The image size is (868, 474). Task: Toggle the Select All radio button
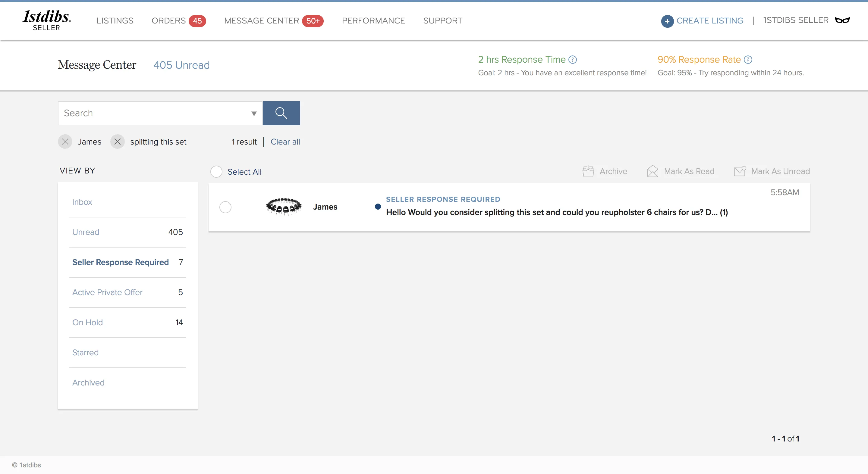pyautogui.click(x=216, y=172)
